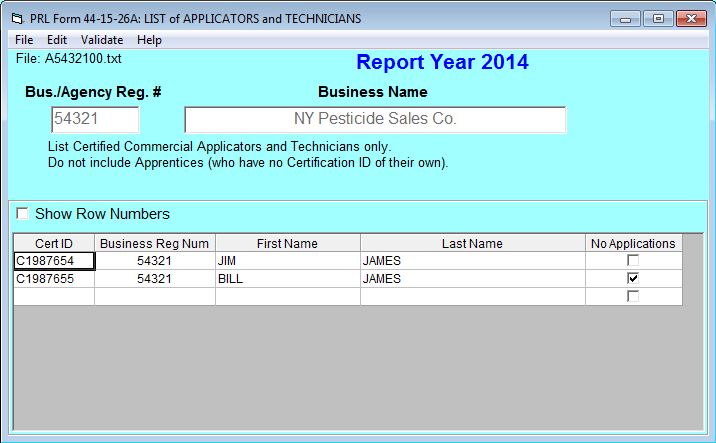The image size is (716, 443).
Task: Uncheck No Applications for Bill James
Action: click(x=632, y=279)
